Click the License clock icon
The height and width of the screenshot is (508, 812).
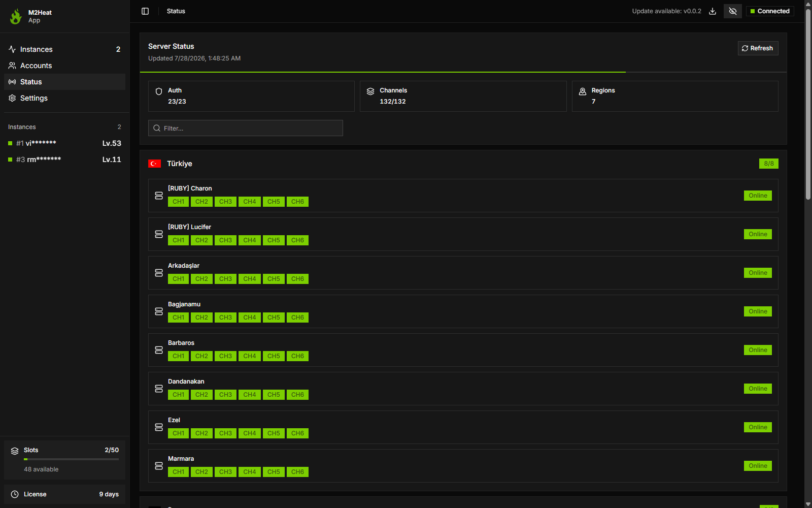coord(15,494)
